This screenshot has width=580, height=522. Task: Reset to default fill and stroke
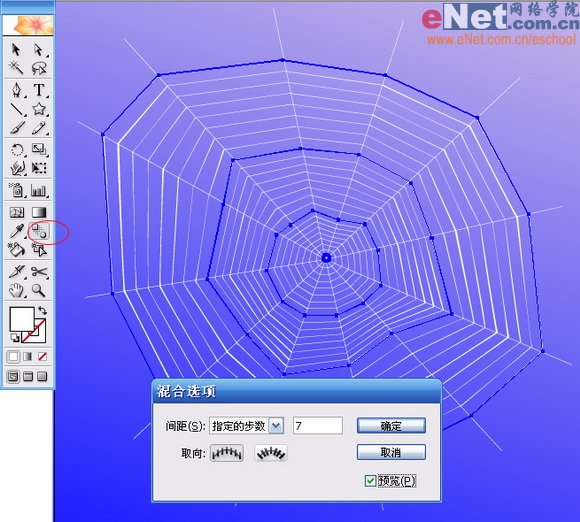point(15,338)
